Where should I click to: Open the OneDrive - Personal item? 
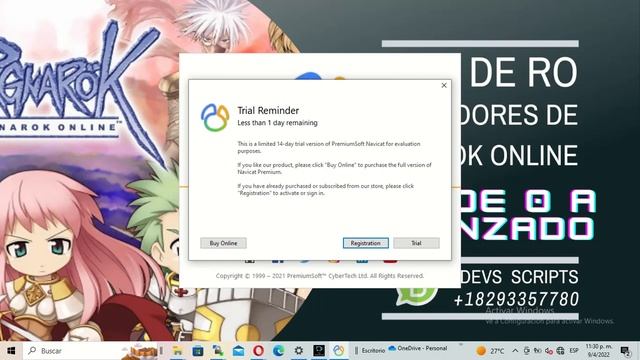[418, 349]
